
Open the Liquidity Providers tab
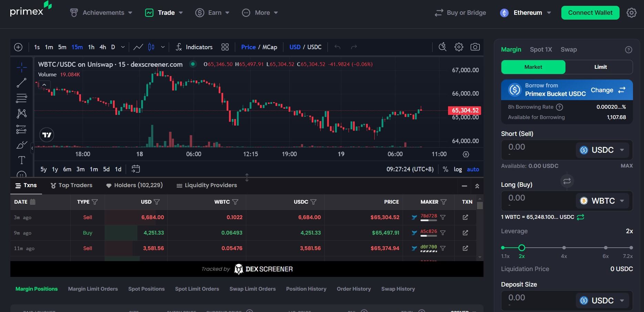click(x=207, y=185)
